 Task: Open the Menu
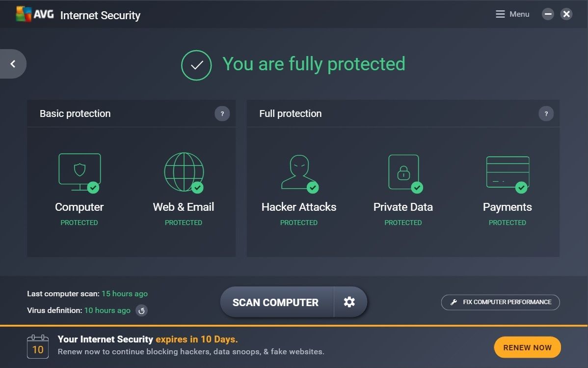pos(512,14)
